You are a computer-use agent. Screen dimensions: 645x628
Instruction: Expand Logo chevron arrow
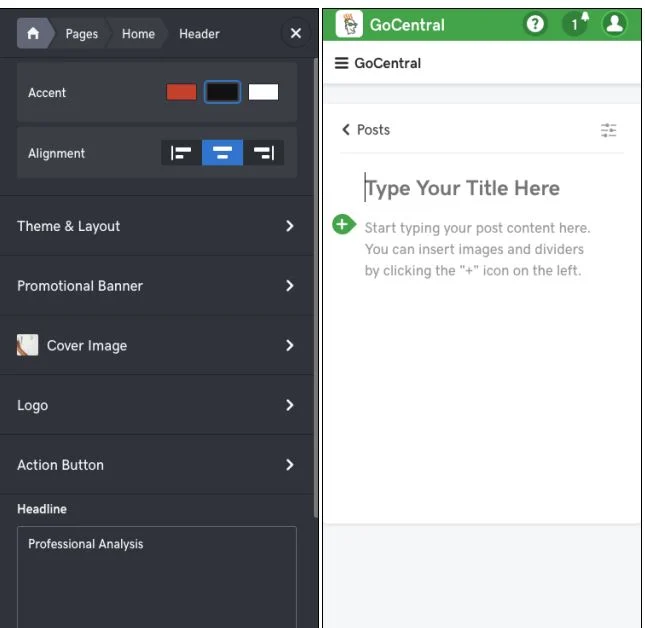coord(290,405)
